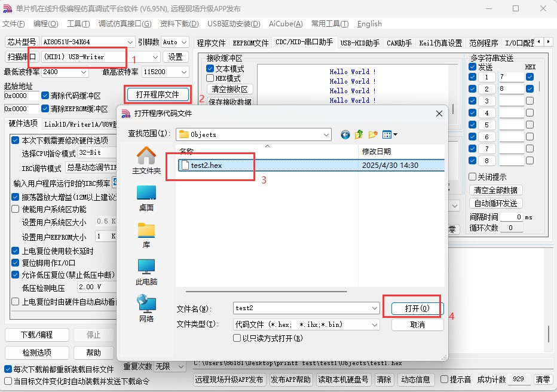This screenshot has width=557, height=392.
Task: Switch to English language menu
Action: pyautogui.click(x=369, y=24)
